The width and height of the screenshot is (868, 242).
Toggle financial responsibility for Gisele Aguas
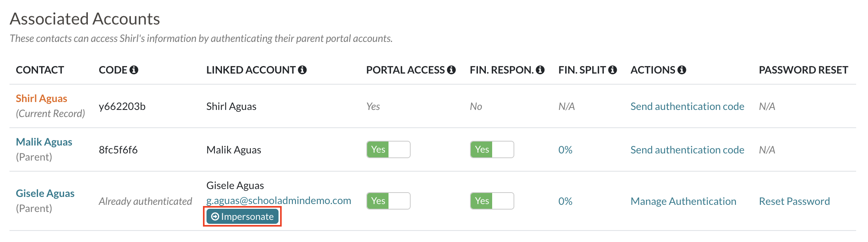pyautogui.click(x=492, y=201)
